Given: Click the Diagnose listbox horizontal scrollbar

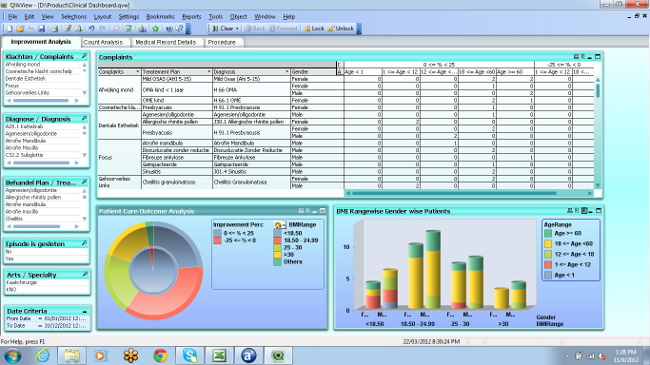Looking at the screenshot, I should click(42, 163).
